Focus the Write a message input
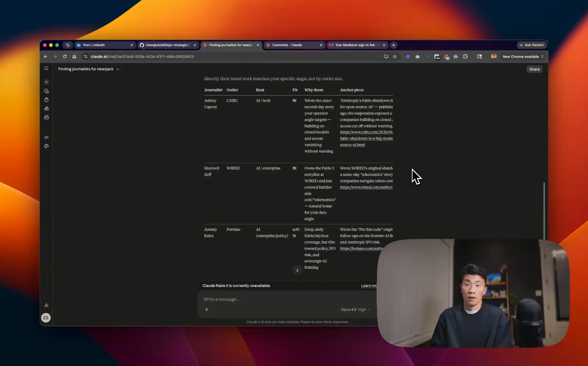588x366 pixels. [x=288, y=299]
